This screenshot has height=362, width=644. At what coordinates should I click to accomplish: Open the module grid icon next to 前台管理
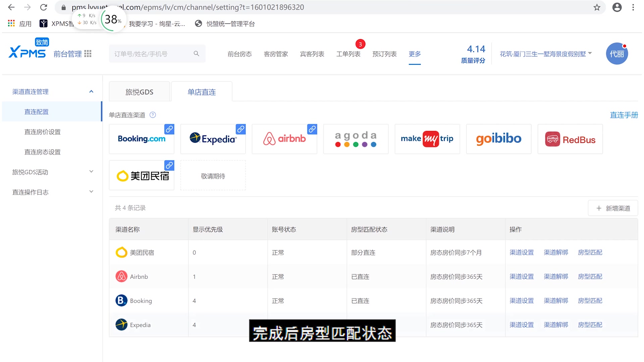point(88,54)
